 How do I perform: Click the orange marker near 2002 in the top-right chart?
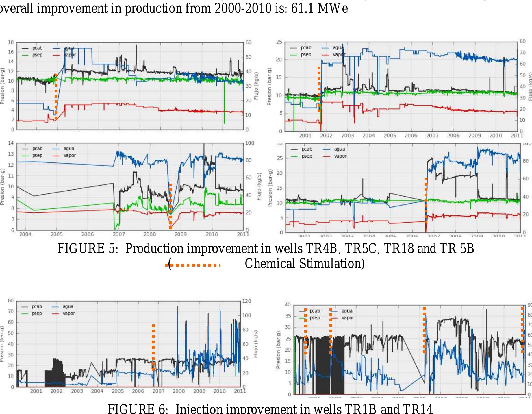pyautogui.click(x=319, y=90)
